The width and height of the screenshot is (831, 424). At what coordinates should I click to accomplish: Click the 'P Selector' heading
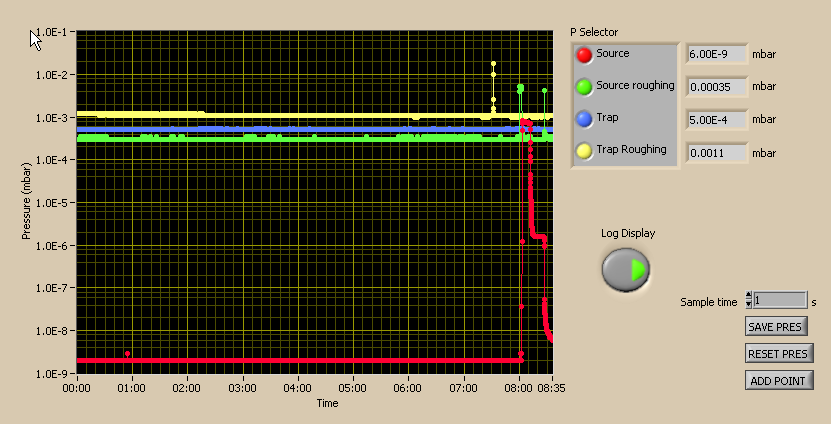pos(594,32)
